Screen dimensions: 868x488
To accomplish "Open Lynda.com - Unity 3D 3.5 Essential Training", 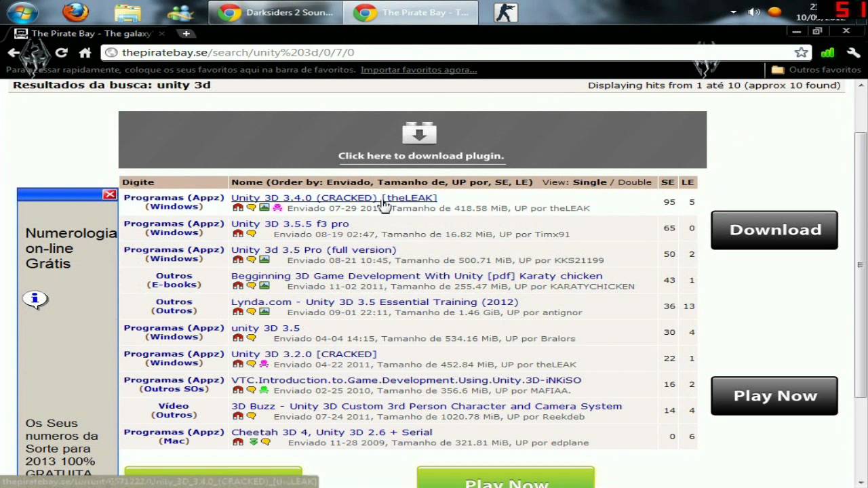I will click(374, 302).
